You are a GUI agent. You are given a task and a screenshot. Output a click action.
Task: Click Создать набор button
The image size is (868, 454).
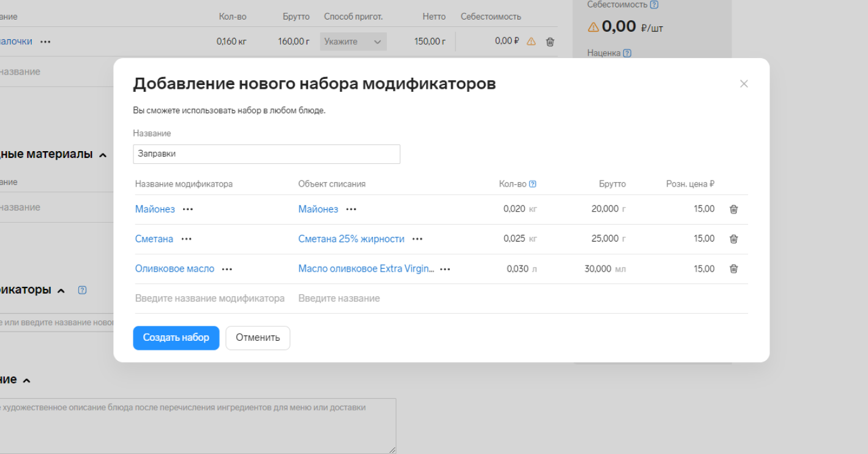(176, 338)
